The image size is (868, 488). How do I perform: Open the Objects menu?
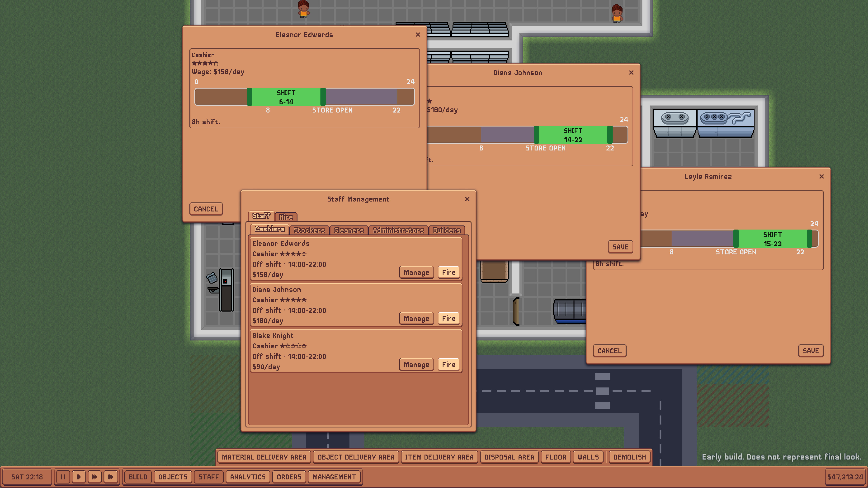click(x=173, y=476)
